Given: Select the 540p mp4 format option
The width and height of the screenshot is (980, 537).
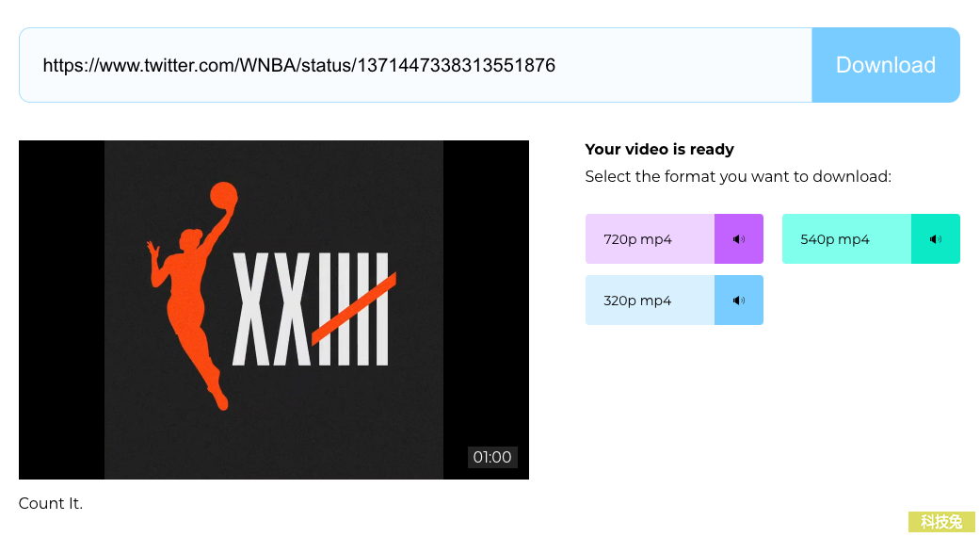Looking at the screenshot, I should coord(847,238).
